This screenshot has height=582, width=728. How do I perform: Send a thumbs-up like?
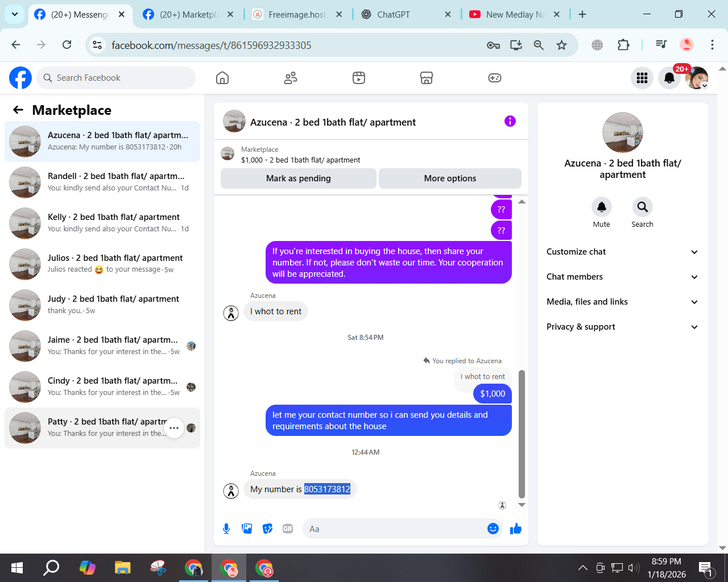[x=516, y=529]
